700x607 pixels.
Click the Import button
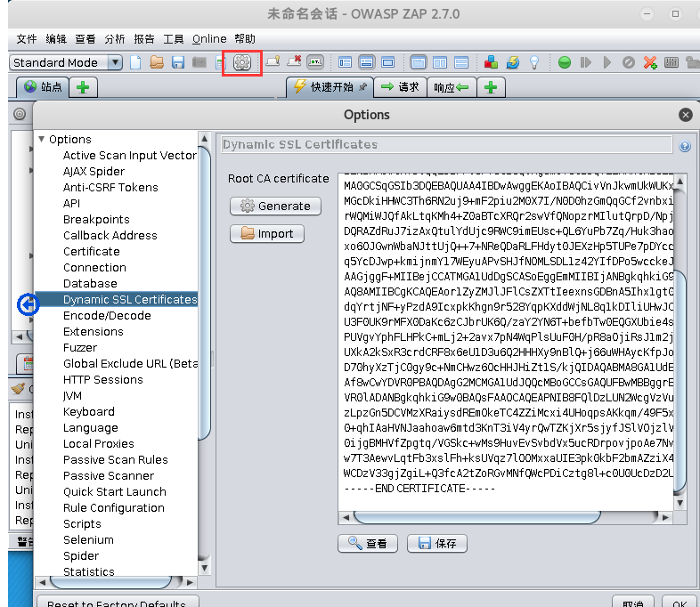point(267,234)
